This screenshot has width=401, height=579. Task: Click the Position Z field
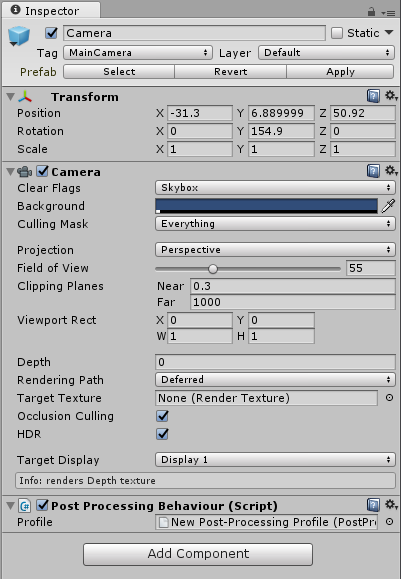click(x=363, y=113)
